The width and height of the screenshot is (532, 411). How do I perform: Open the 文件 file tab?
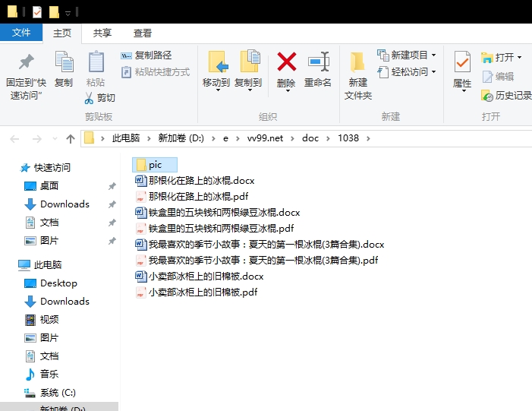pyautogui.click(x=21, y=33)
